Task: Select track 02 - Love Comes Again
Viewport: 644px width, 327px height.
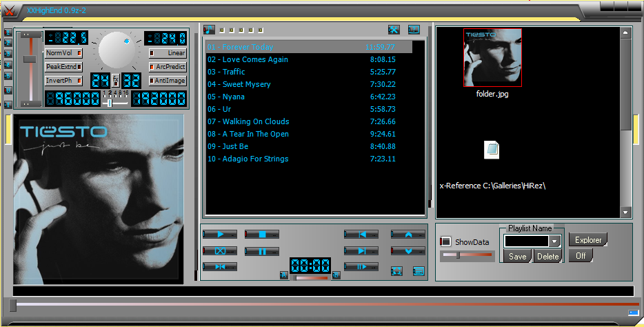Action: tap(309, 59)
